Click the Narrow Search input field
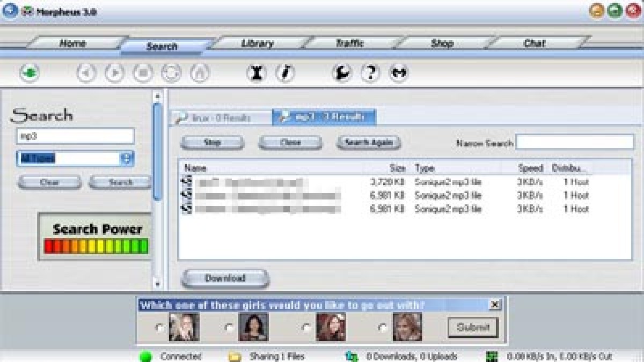The height and width of the screenshot is (362, 644). (575, 142)
